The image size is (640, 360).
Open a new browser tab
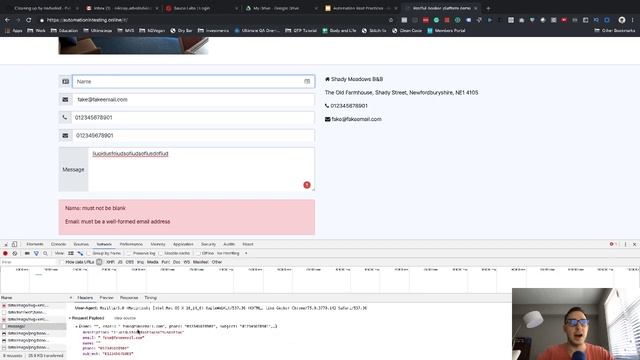488,8
